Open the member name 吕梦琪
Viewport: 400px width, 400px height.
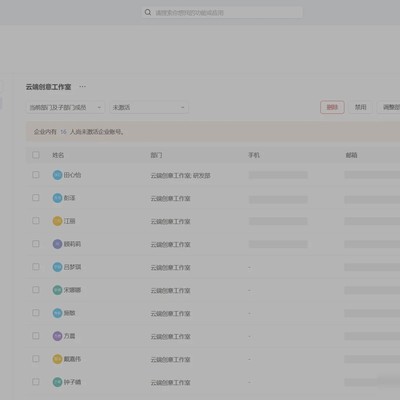click(72, 267)
